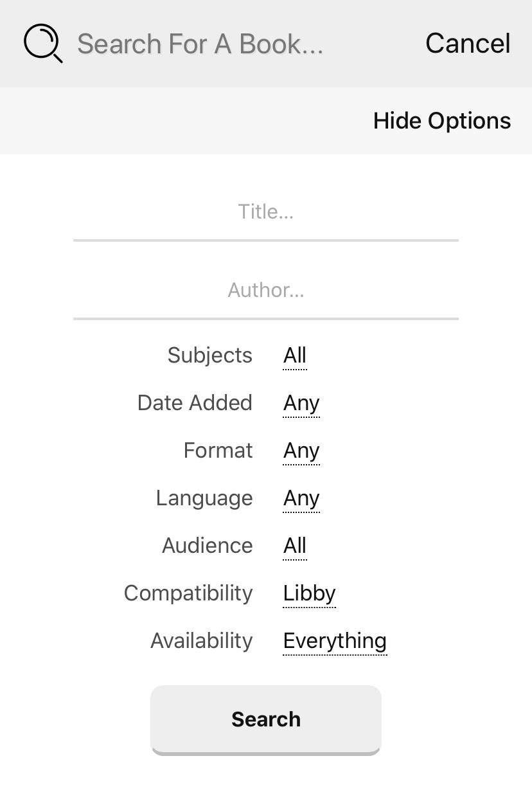Open the Subjects filter set to All

[295, 355]
